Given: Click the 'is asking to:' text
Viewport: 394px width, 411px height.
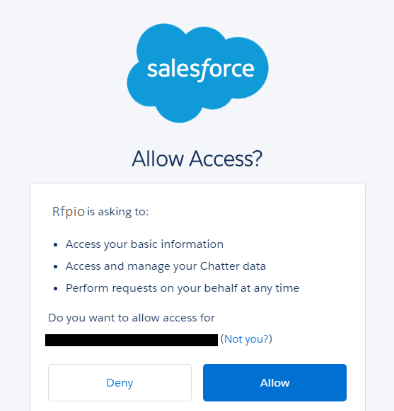Looking at the screenshot, I should (118, 212).
